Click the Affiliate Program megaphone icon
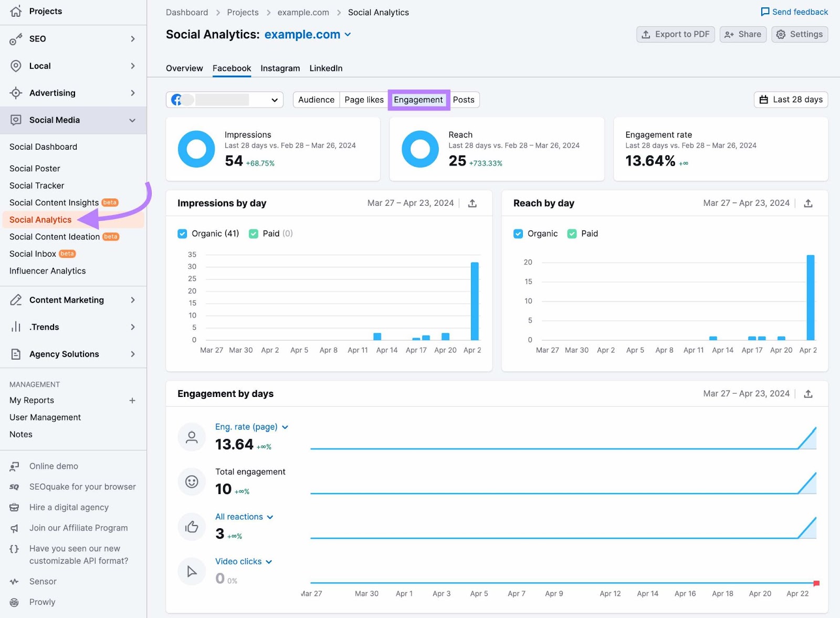This screenshot has width=840, height=618. coord(15,528)
